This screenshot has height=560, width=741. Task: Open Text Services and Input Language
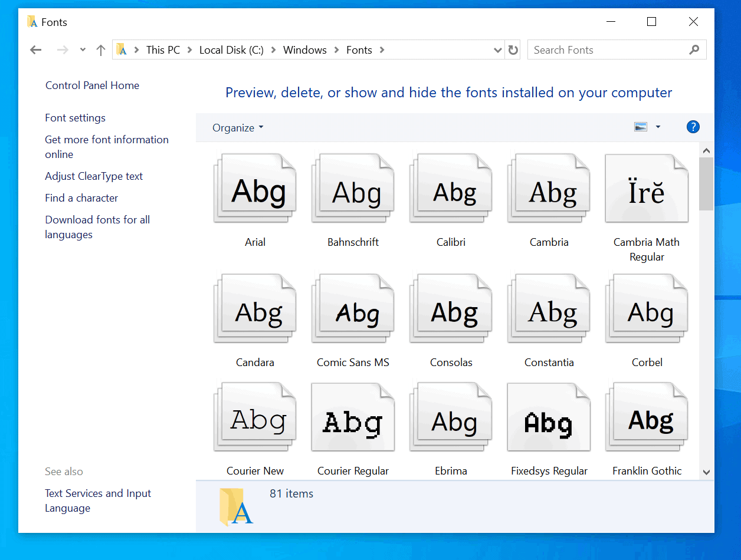point(98,500)
